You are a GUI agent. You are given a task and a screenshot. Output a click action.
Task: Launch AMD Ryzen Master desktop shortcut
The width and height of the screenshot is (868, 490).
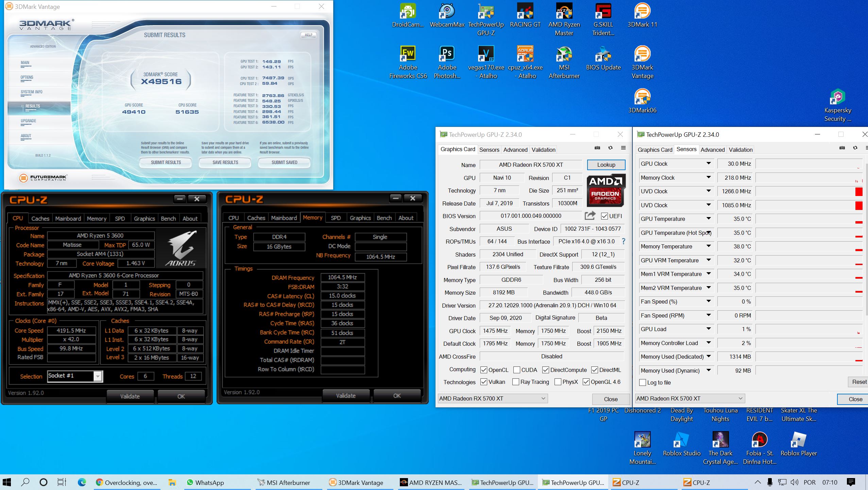564,19
